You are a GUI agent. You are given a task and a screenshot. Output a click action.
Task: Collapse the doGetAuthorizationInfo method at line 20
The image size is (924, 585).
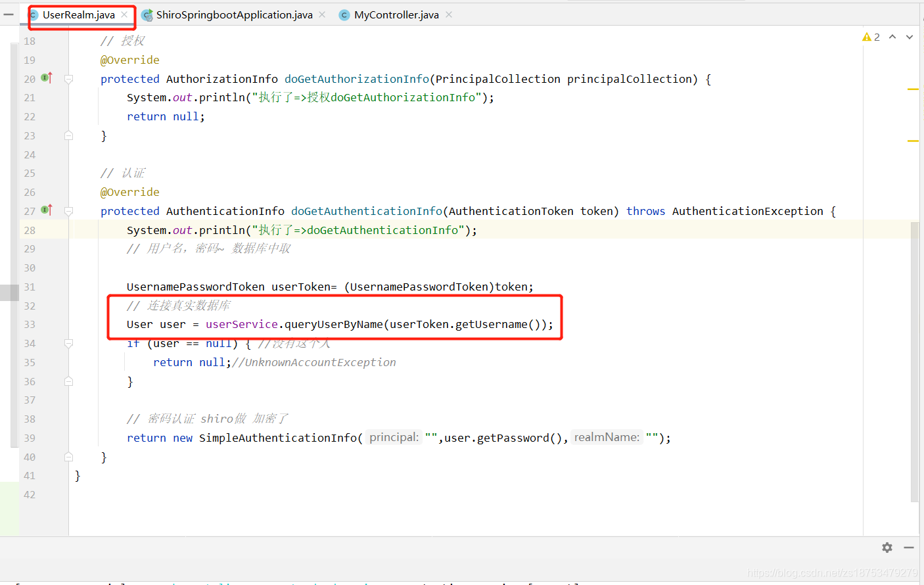point(68,79)
